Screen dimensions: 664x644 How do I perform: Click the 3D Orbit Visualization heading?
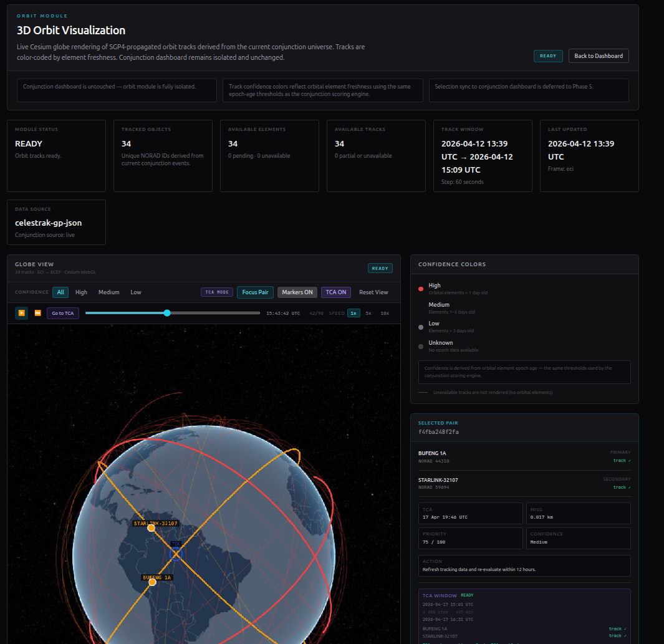[71, 31]
